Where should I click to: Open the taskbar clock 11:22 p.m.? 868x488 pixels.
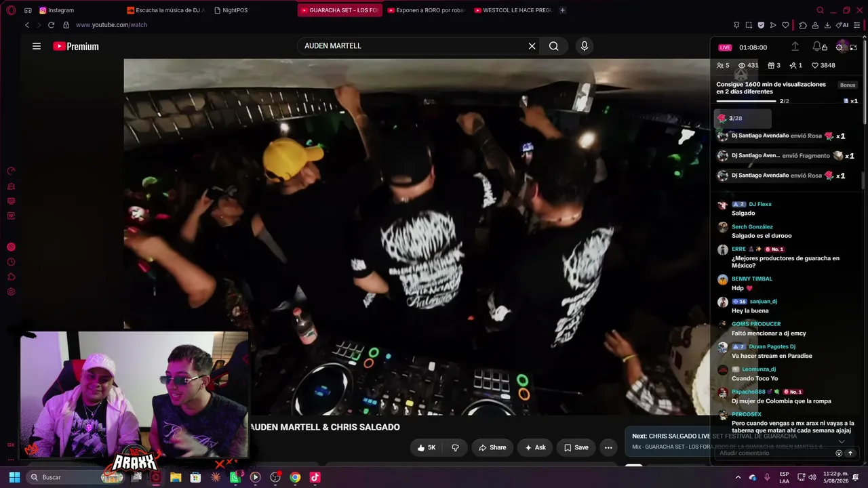(x=835, y=477)
